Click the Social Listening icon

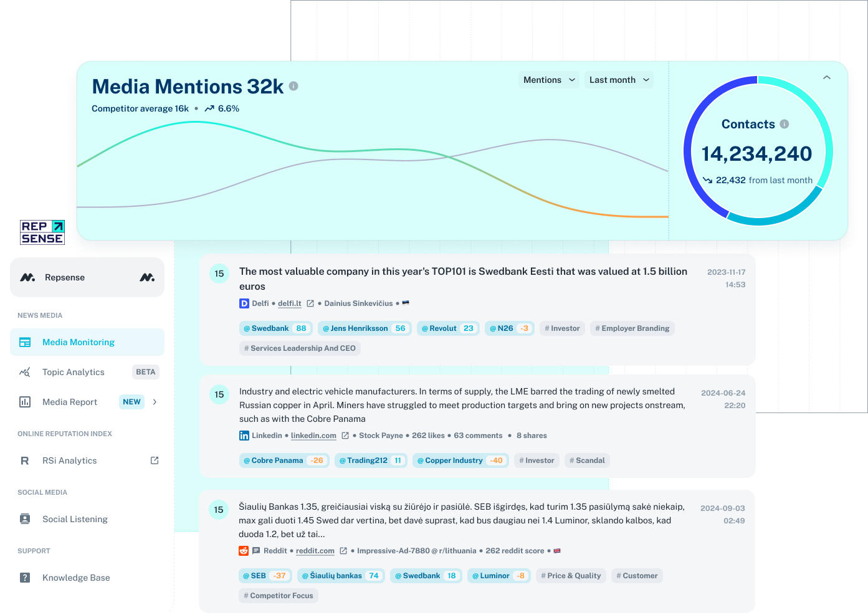pyautogui.click(x=25, y=519)
